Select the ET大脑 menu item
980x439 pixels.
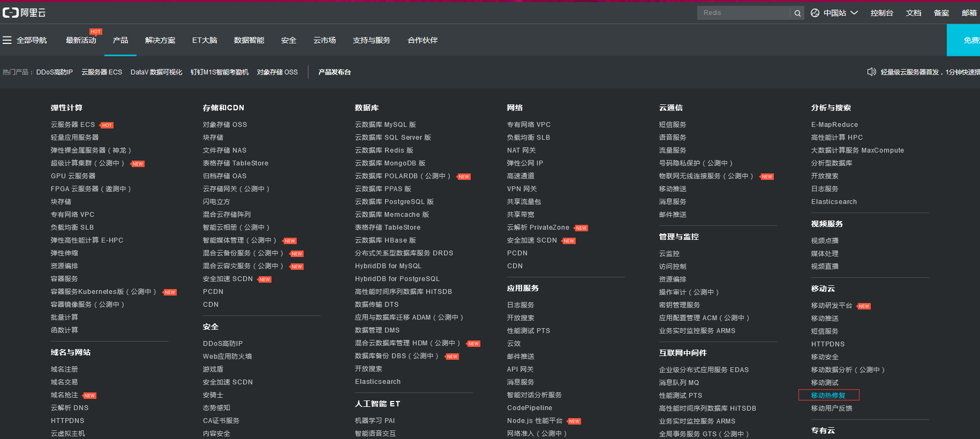(x=205, y=40)
